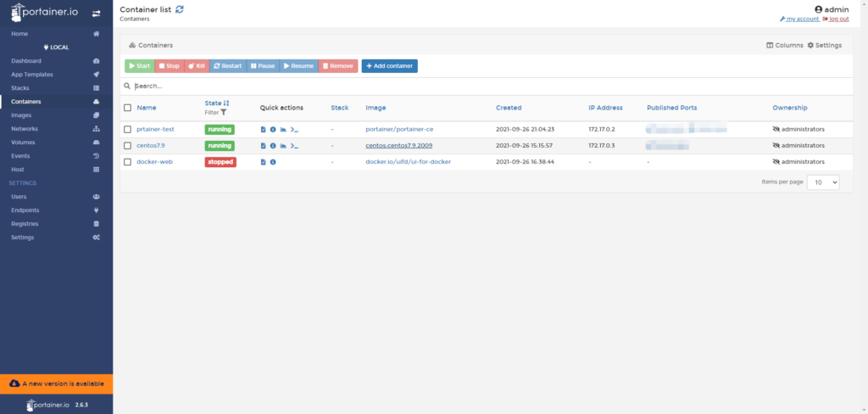
Task: Click the red Remove button
Action: [338, 66]
